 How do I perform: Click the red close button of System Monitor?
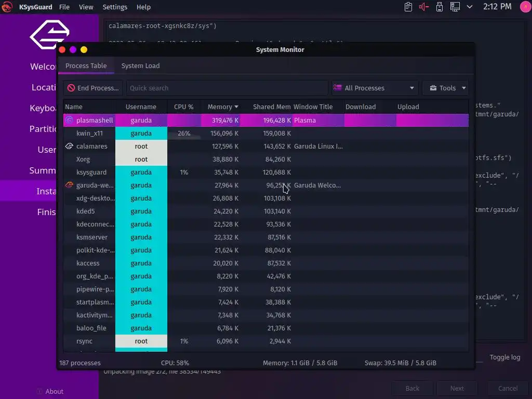62,50
